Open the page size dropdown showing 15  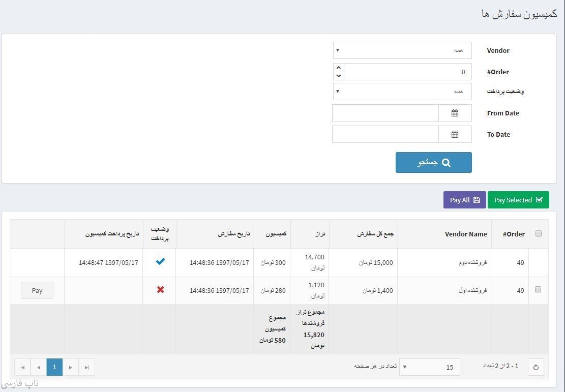point(429,367)
